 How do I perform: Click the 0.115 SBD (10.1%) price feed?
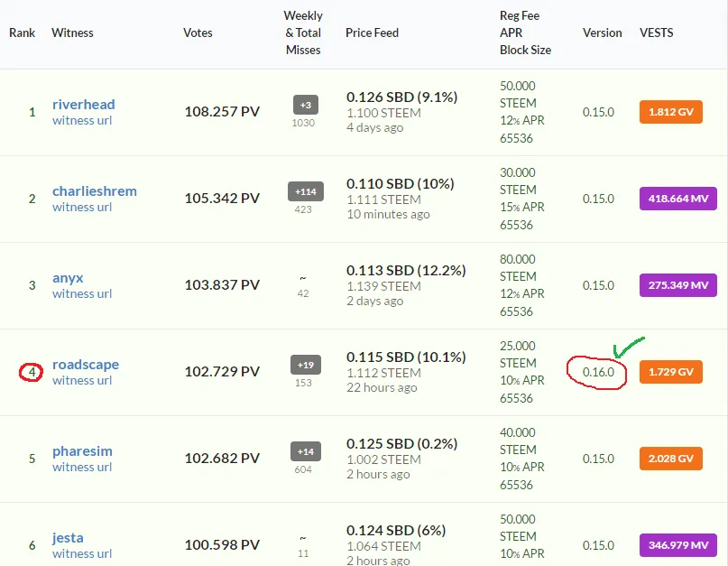[x=406, y=357]
